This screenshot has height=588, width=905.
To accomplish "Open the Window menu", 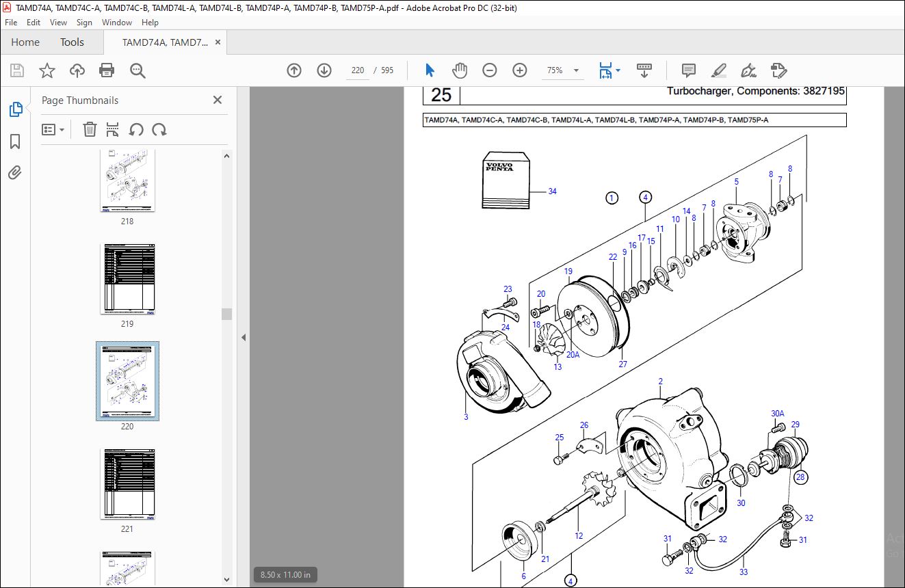I will tap(117, 23).
